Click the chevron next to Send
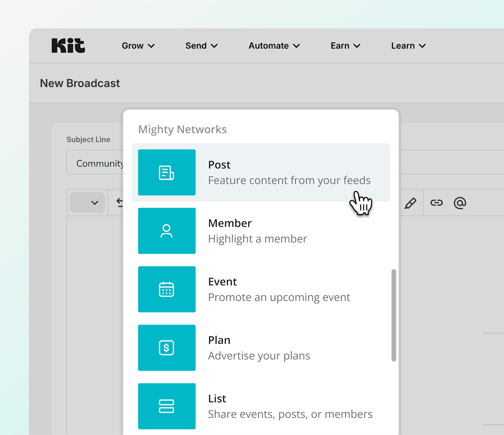This screenshot has height=435, width=504. point(214,46)
